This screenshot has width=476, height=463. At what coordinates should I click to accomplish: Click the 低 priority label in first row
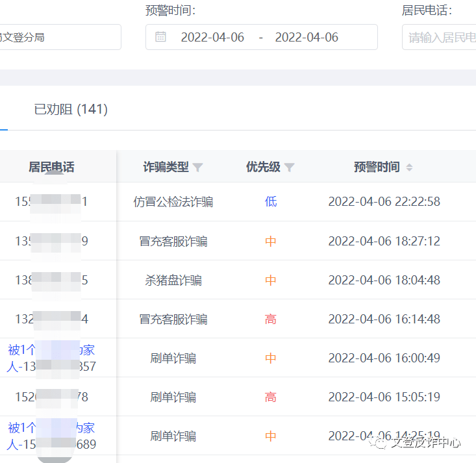(271, 202)
